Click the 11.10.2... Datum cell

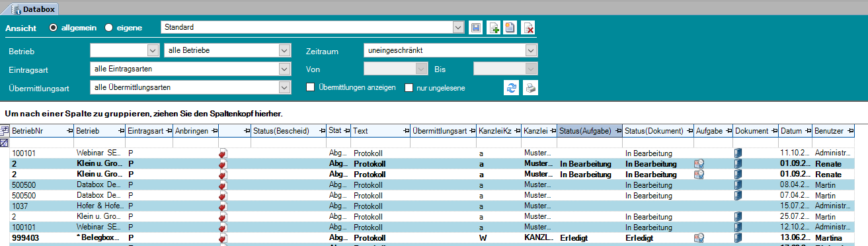pyautogui.click(x=795, y=153)
